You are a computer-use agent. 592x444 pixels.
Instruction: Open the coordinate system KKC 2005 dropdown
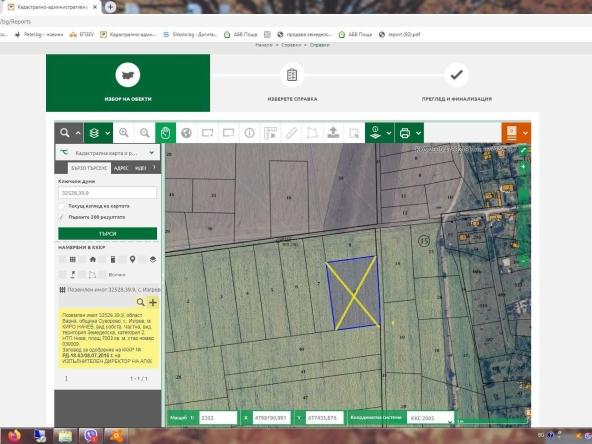click(430, 418)
